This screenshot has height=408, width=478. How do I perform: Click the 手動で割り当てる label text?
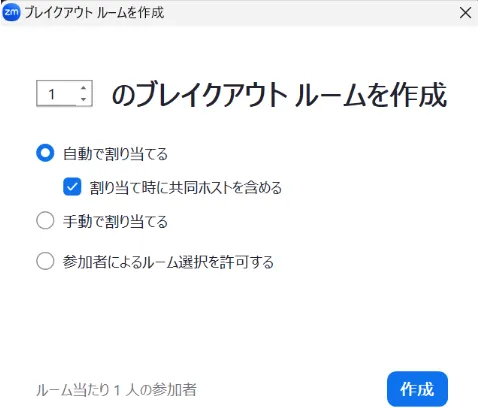click(115, 221)
